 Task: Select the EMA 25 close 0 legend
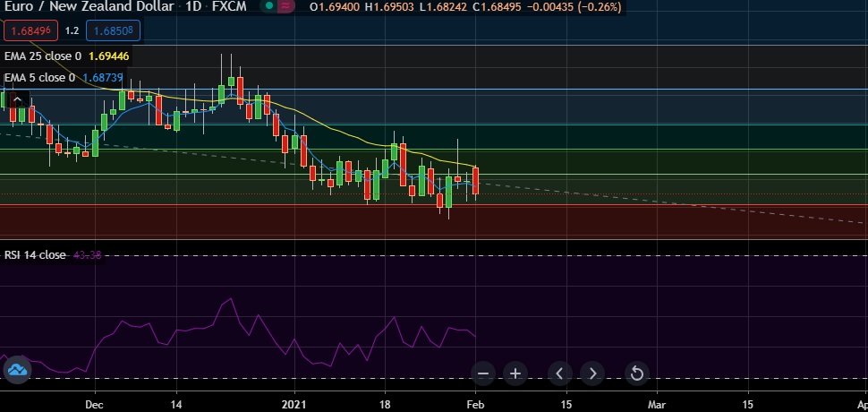click(x=43, y=56)
